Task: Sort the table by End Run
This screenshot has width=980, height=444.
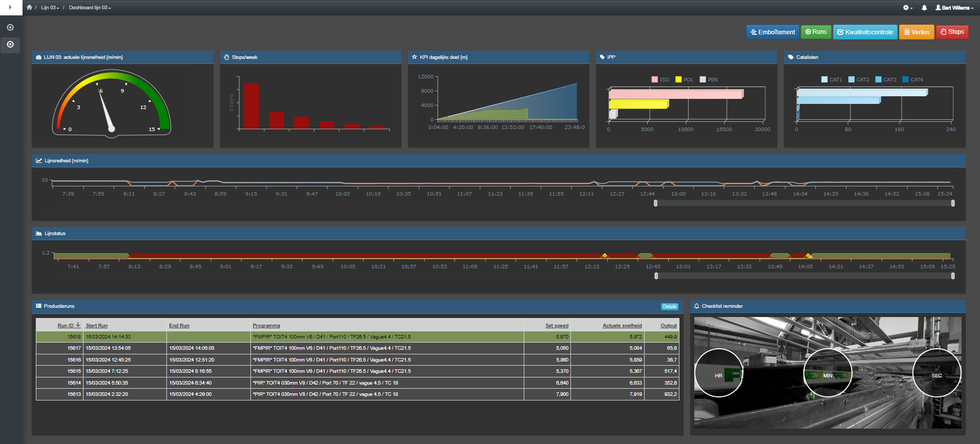Action: [179, 326]
